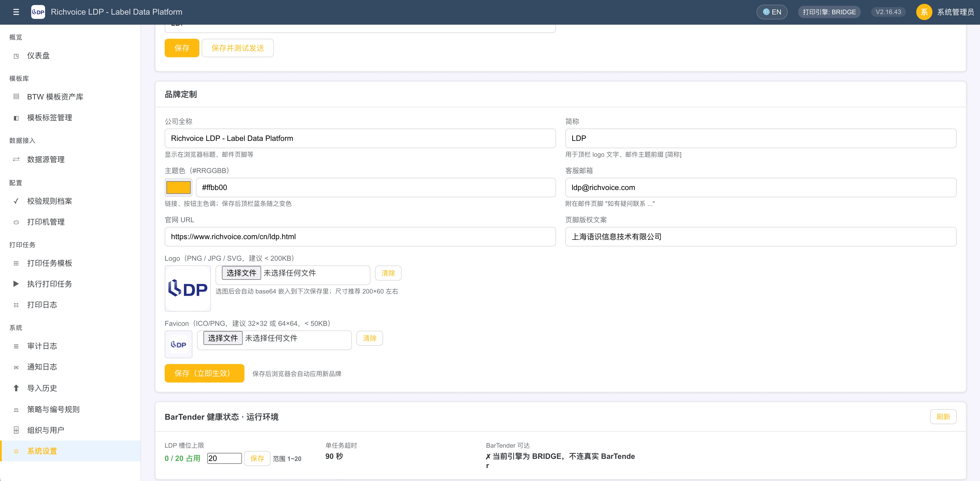Screen dimensions: 980x481
Task: Click the 客服邮箱 input field
Action: coord(761,188)
